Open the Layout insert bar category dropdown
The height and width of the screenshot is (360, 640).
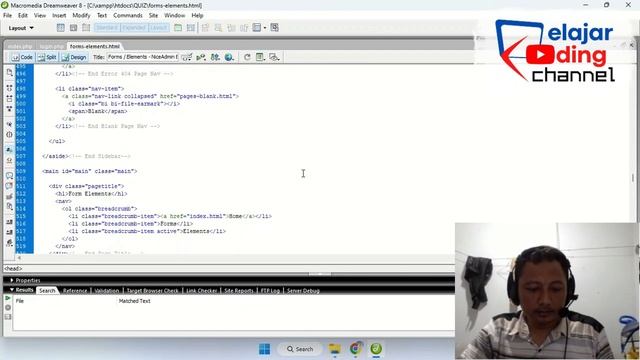tap(21, 28)
